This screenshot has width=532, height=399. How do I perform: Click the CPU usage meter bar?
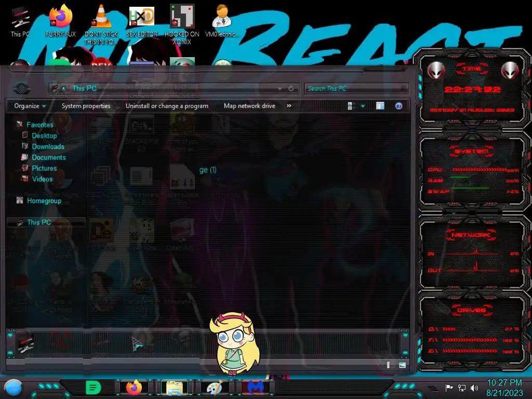(480, 170)
